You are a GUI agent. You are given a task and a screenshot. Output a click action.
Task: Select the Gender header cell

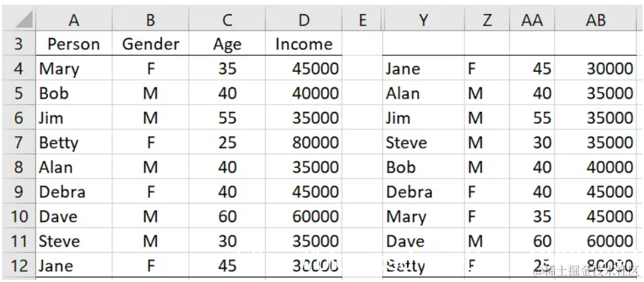[151, 45]
